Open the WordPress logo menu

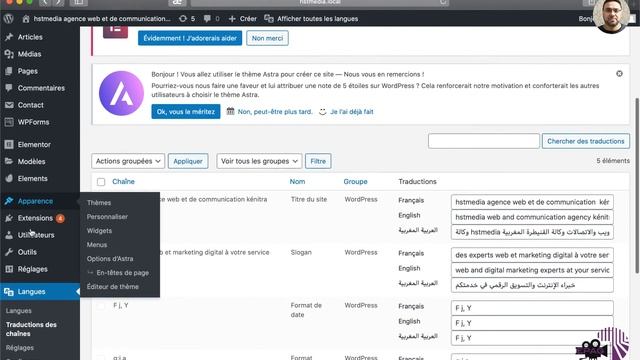click(x=9, y=19)
